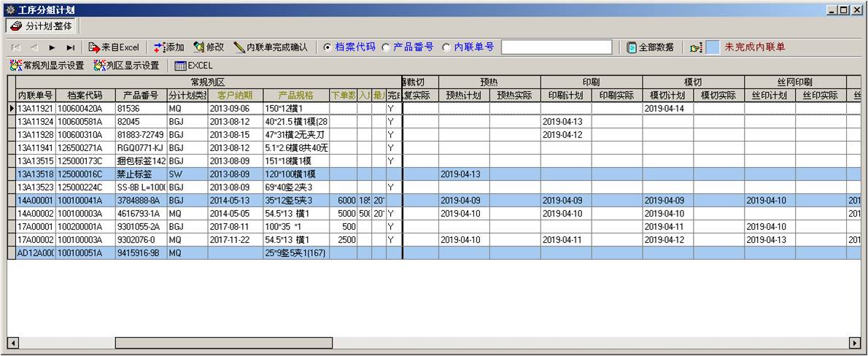Viewport: 868px width, 356px height.
Task: Click the 添加 add button
Action: 168,47
